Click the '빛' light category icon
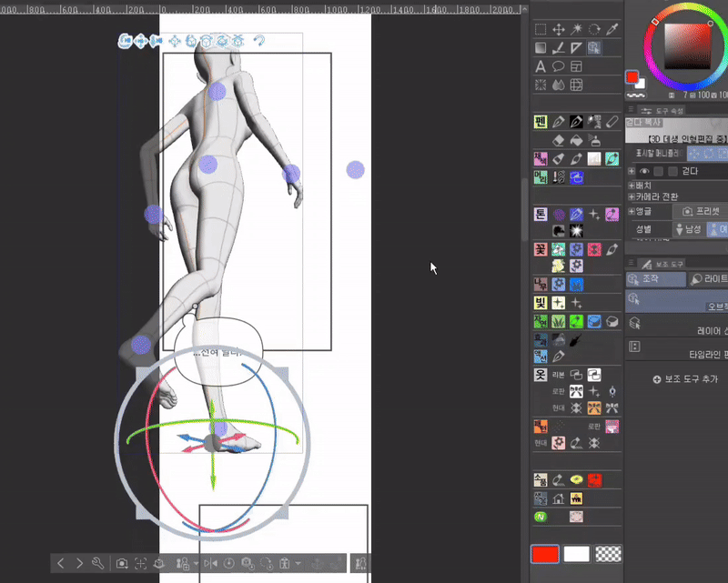The height and width of the screenshot is (583, 728). [541, 303]
